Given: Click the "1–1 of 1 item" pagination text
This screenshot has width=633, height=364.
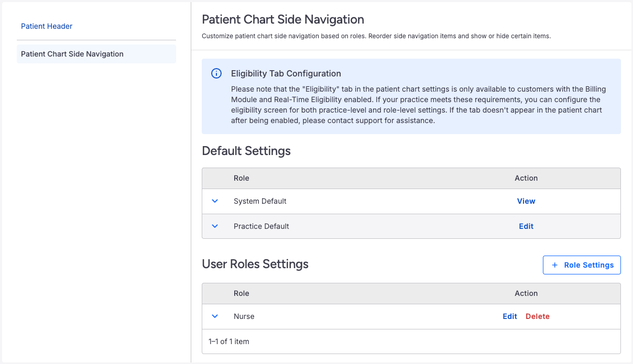Looking at the screenshot, I should coord(229,341).
